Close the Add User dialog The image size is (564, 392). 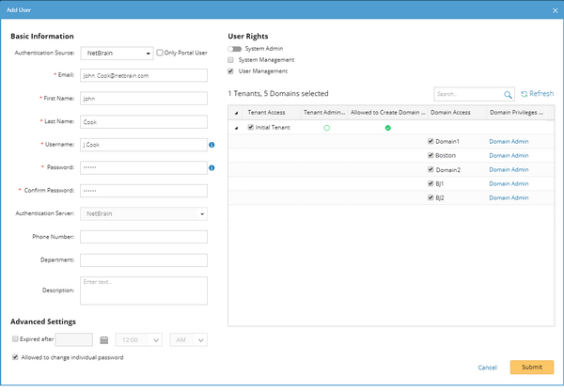(553, 8)
